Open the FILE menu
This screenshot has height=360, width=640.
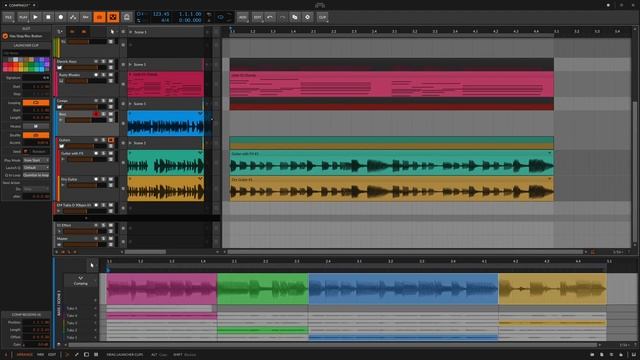pyautogui.click(x=9, y=17)
